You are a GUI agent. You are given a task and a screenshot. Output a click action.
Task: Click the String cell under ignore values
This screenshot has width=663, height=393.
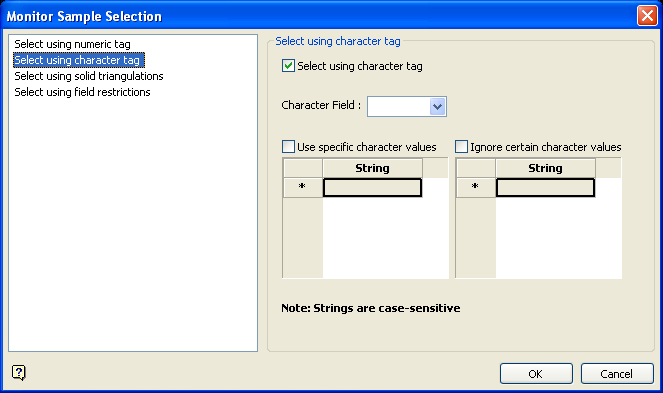click(x=545, y=188)
